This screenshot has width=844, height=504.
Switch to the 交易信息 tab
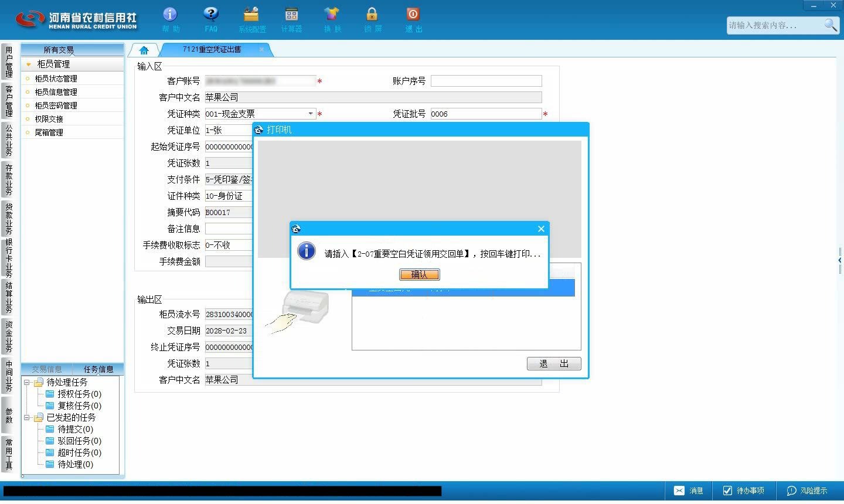click(47, 369)
